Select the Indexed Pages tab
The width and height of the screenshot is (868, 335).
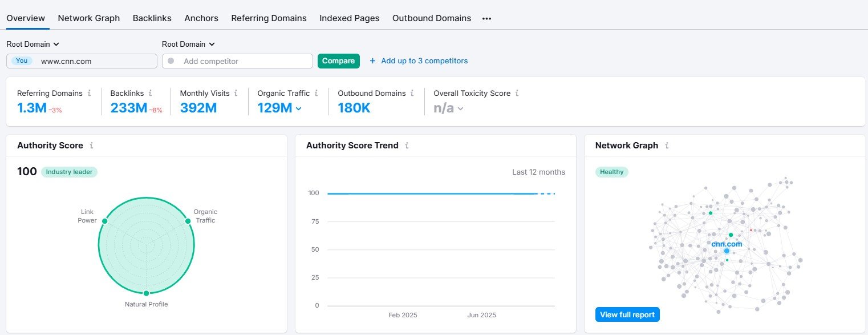(x=349, y=18)
